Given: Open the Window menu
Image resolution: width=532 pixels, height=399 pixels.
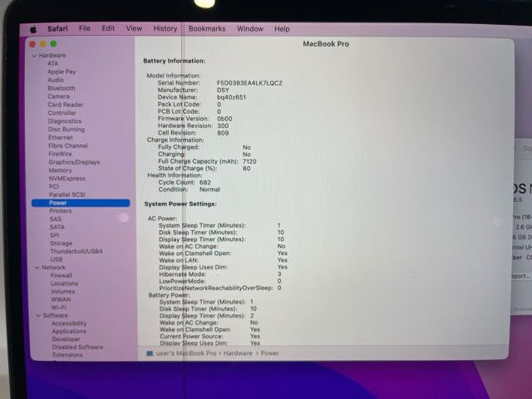Looking at the screenshot, I should pyautogui.click(x=250, y=29).
